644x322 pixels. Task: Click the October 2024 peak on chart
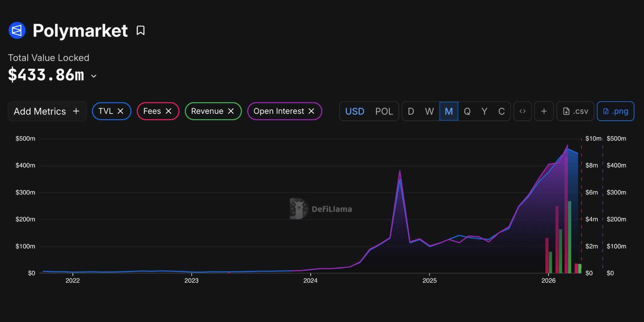(400, 171)
